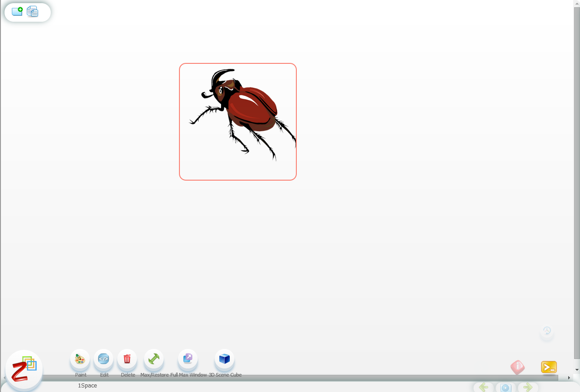The height and width of the screenshot is (392, 580).
Task: Launch the 3D Scene Cube
Action: pos(224,359)
